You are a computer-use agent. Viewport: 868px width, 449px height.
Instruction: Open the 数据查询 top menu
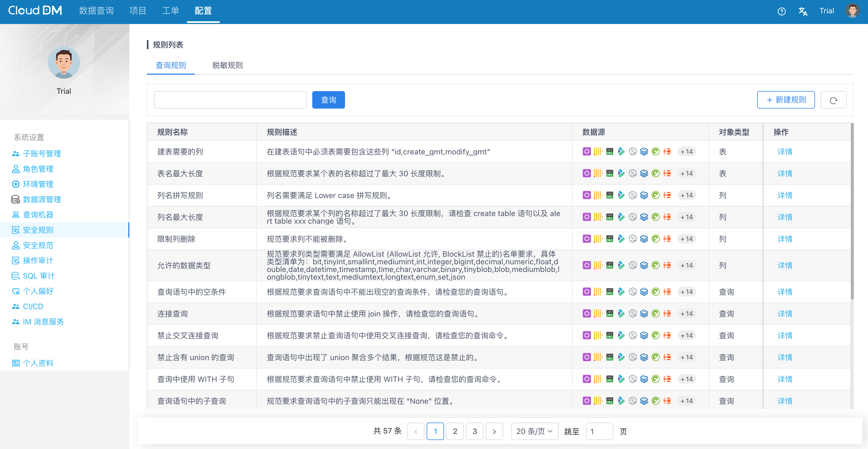click(96, 11)
